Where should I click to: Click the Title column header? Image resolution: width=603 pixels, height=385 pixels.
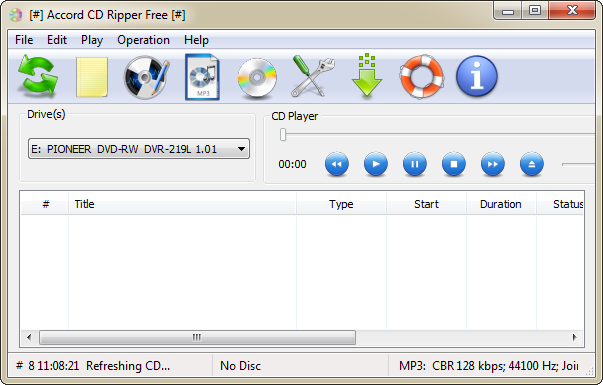click(x=182, y=204)
